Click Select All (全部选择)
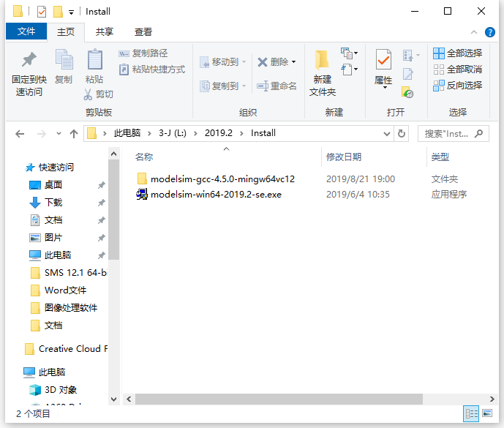Image resolution: width=504 pixels, height=428 pixels. [x=457, y=53]
